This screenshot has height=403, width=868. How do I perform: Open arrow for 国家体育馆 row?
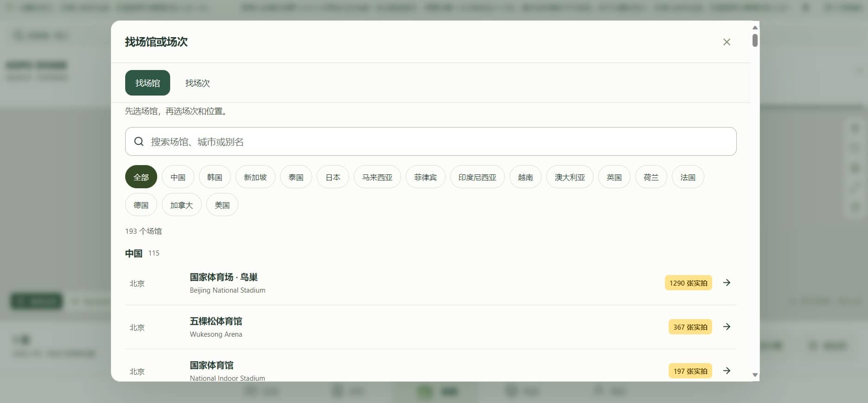[727, 371]
